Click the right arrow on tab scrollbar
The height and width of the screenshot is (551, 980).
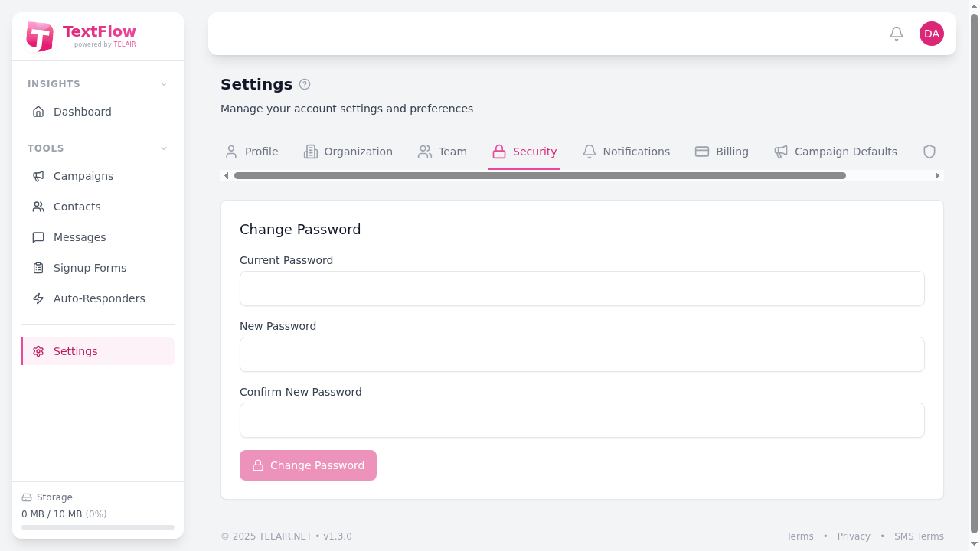pyautogui.click(x=937, y=175)
